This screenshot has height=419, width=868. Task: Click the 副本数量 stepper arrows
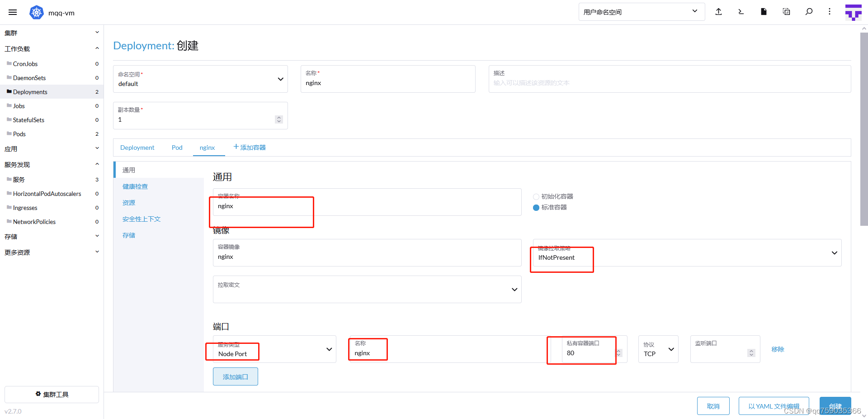[x=279, y=119]
